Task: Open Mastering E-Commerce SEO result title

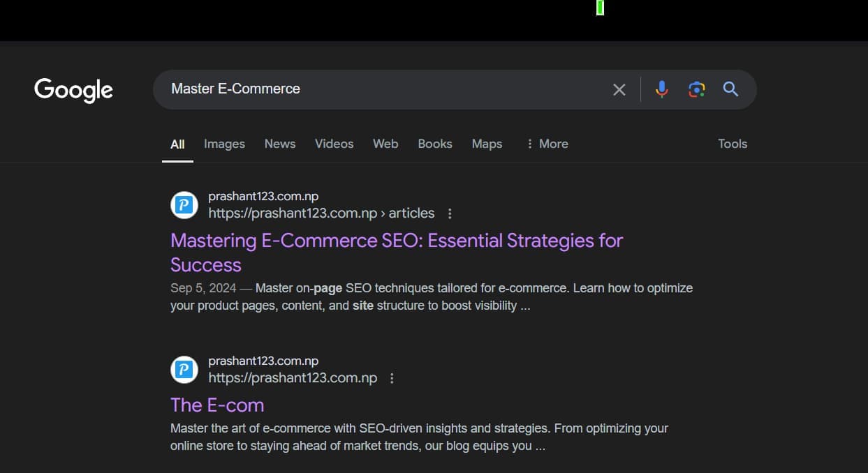Action: tap(397, 253)
